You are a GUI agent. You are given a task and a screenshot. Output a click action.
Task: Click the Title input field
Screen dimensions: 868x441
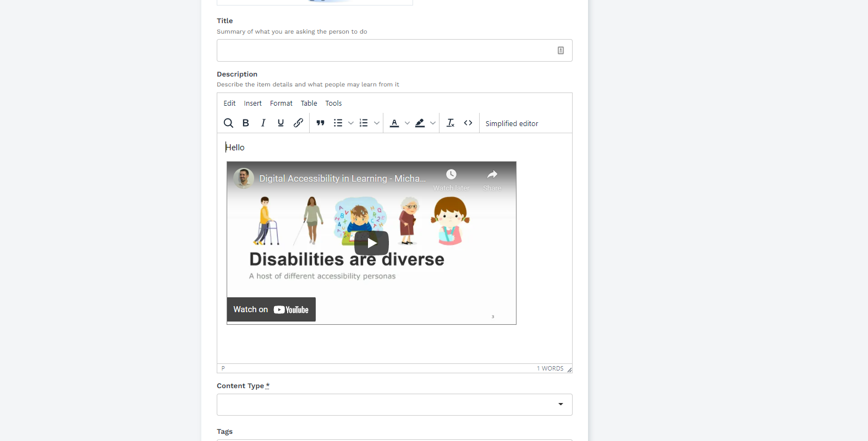tap(394, 50)
